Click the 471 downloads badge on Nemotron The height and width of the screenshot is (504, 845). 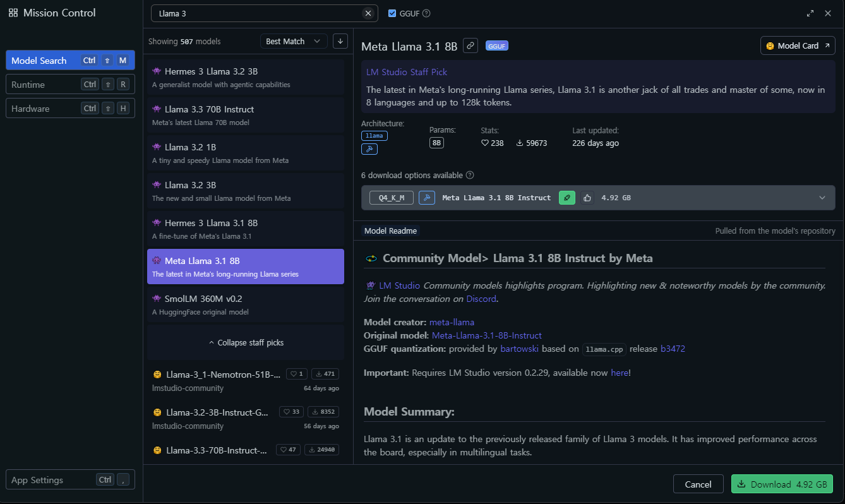(x=325, y=374)
